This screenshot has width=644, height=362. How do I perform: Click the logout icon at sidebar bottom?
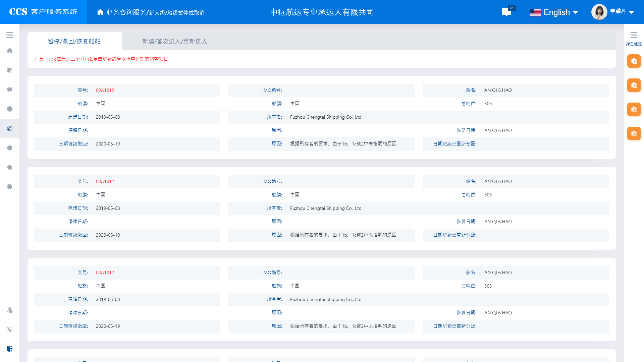pos(10,349)
